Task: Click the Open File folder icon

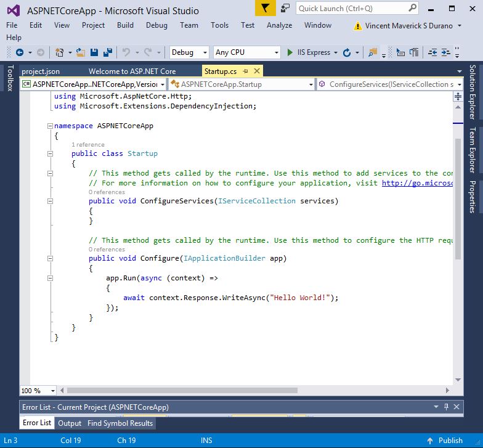Action: [80, 52]
